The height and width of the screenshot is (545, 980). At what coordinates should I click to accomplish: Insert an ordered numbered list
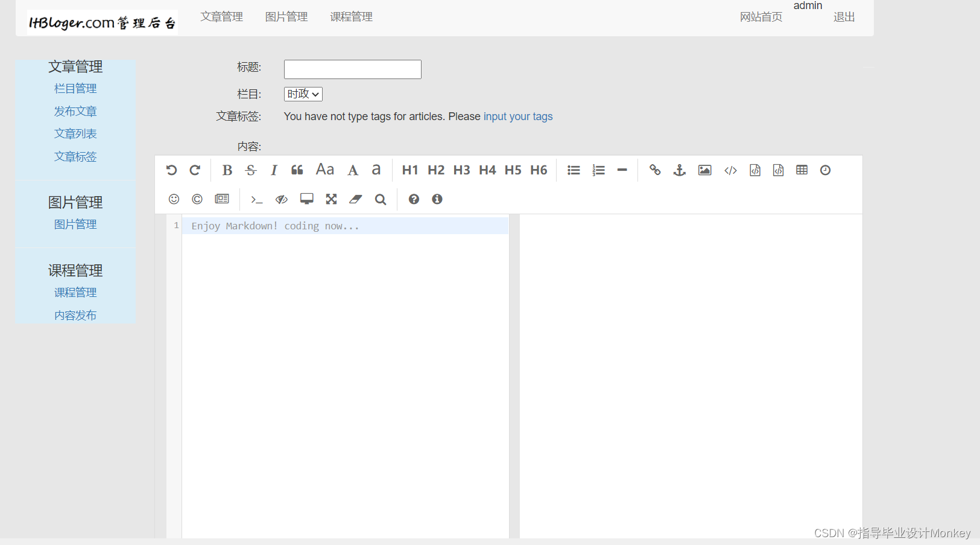click(x=598, y=170)
